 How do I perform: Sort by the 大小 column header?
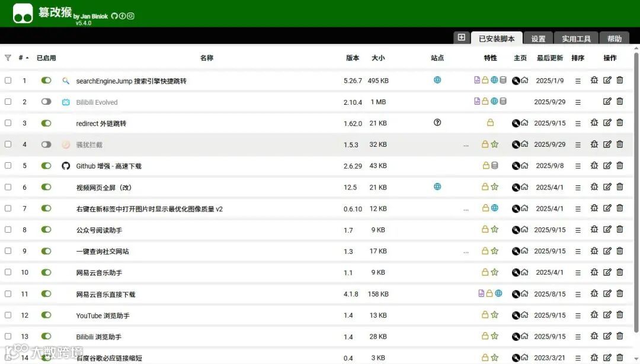[378, 58]
